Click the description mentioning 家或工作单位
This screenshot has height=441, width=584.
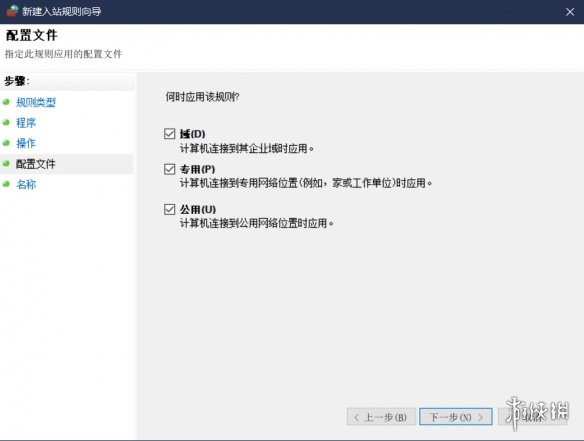(306, 183)
